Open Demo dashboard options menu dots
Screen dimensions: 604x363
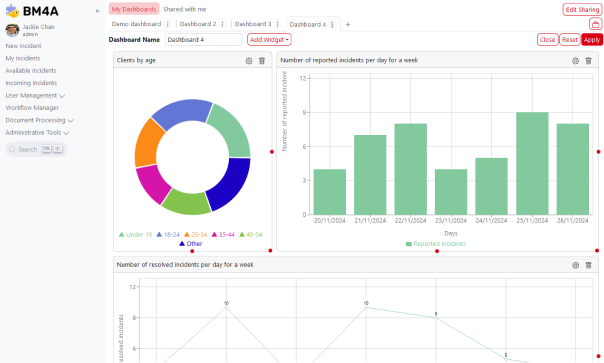click(x=168, y=24)
